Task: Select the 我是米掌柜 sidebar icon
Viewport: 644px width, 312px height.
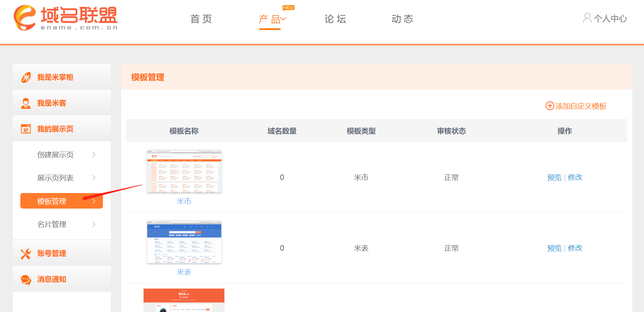Action: 25,77
